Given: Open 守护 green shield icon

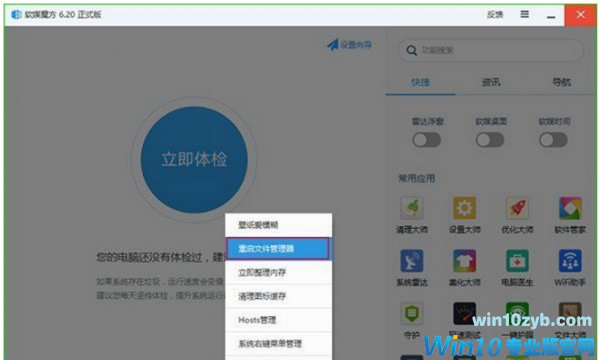Looking at the screenshot, I should [412, 314].
